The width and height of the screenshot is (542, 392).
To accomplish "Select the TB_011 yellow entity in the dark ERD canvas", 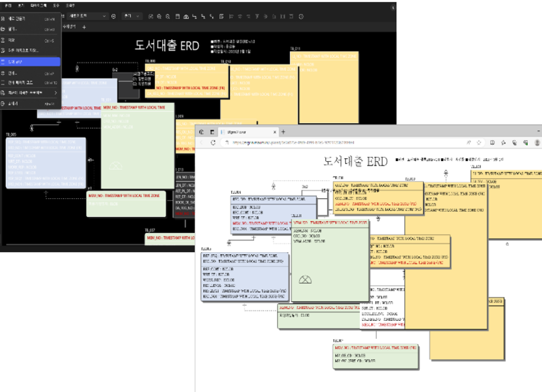I will (324, 88).
